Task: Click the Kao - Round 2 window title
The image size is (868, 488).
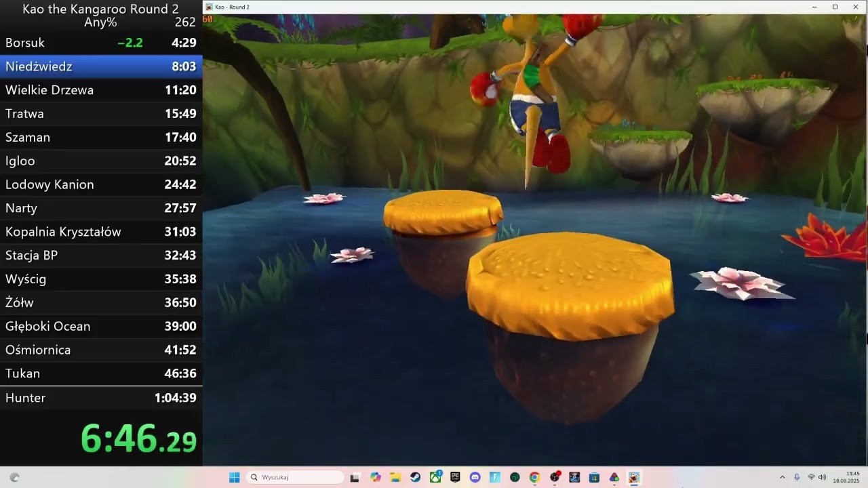Action: pos(232,7)
